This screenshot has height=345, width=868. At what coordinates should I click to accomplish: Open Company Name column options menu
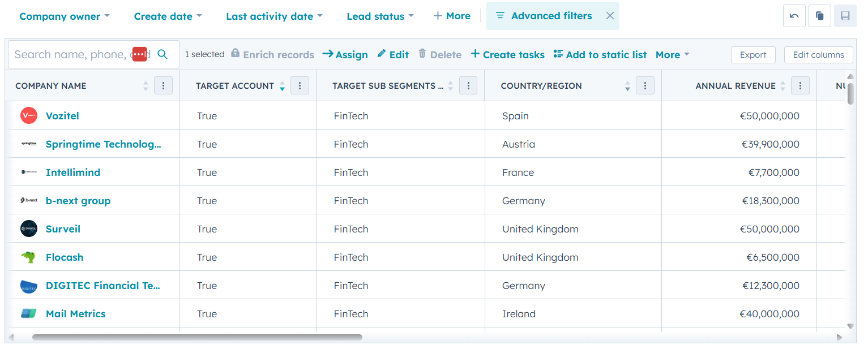[163, 86]
